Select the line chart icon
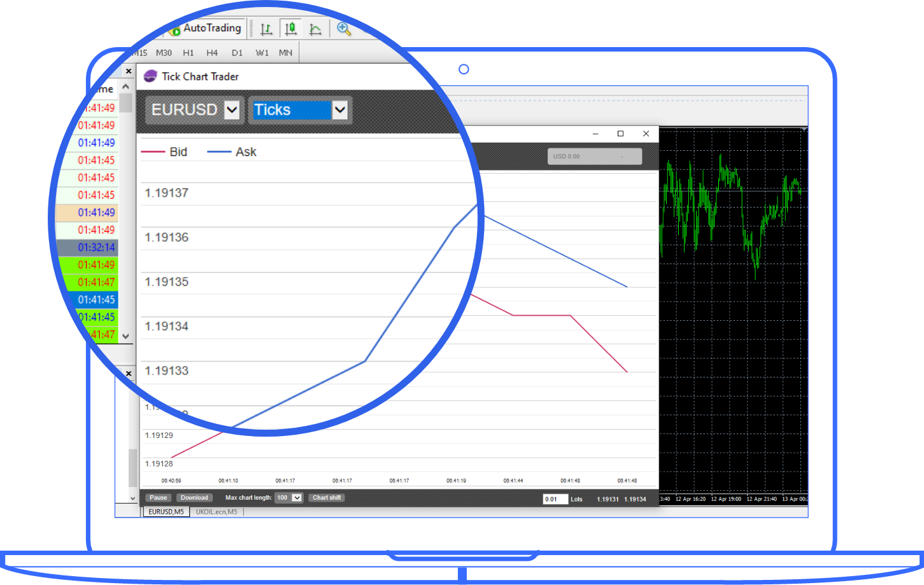924x585 pixels. (315, 29)
